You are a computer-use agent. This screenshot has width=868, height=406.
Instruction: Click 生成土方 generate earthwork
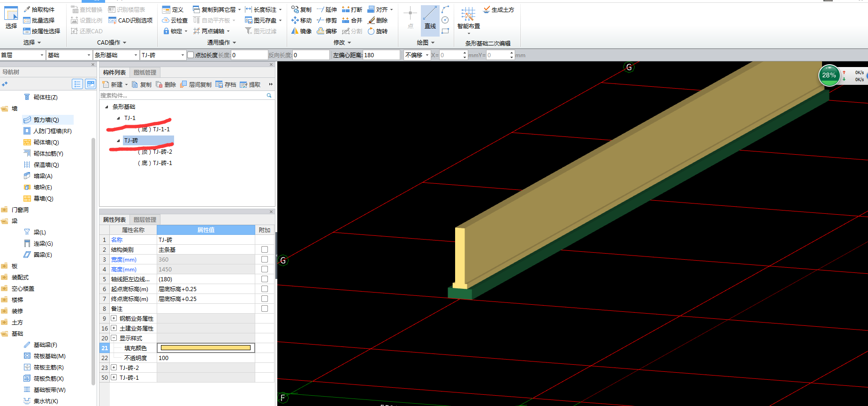pos(498,9)
